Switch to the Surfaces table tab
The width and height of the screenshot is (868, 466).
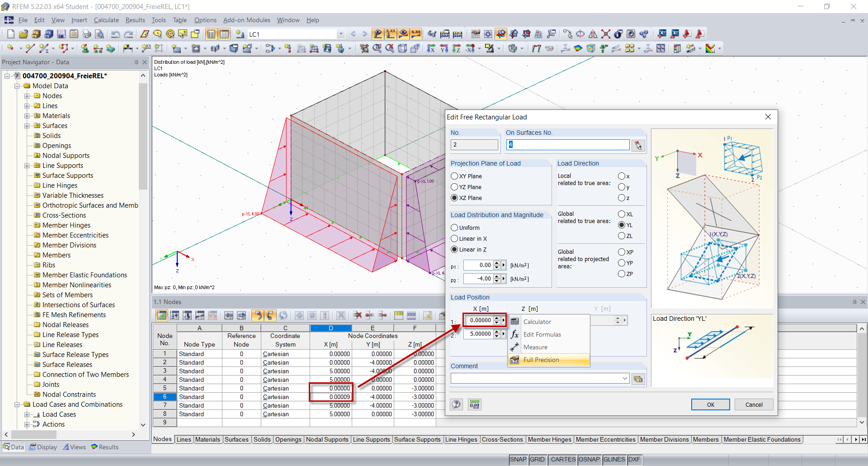pos(236,439)
